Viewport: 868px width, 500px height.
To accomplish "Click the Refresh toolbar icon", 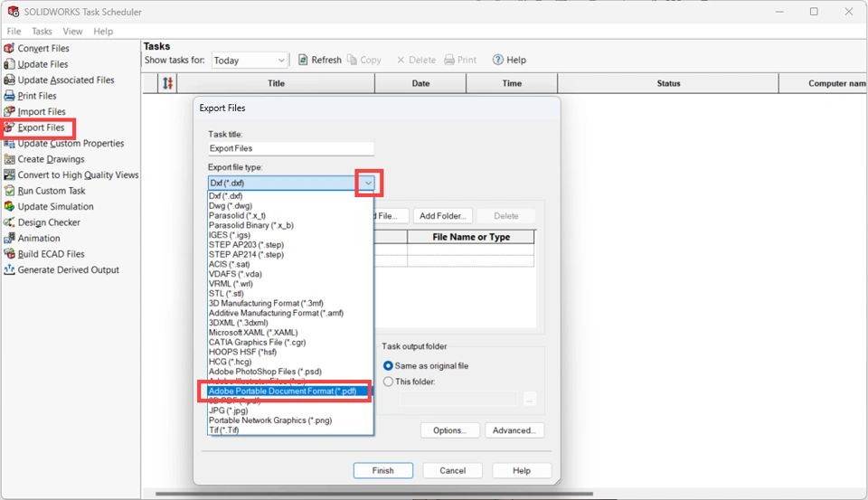I will (x=303, y=60).
